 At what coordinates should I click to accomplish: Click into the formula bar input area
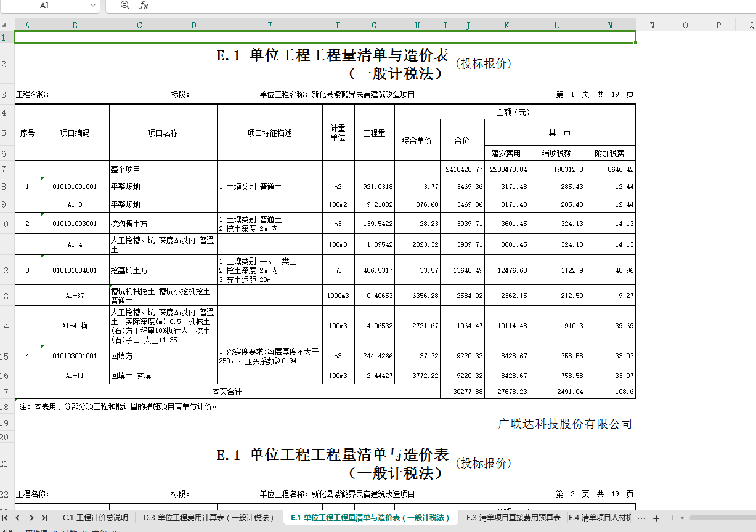pyautogui.click(x=455, y=5)
